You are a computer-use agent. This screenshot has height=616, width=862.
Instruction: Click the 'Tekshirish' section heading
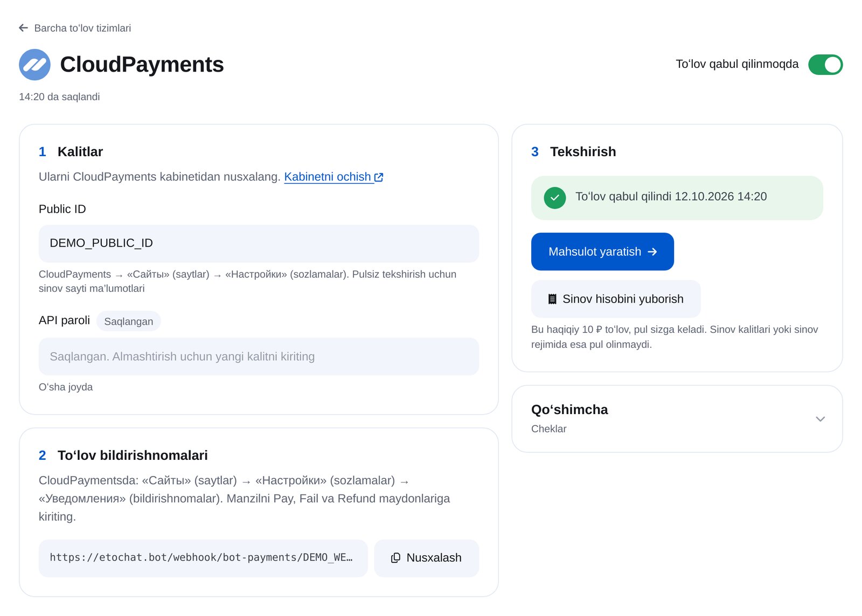click(x=583, y=152)
